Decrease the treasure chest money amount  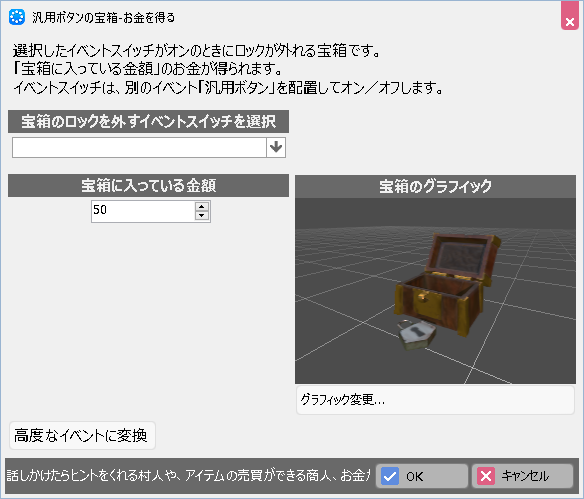click(201, 216)
